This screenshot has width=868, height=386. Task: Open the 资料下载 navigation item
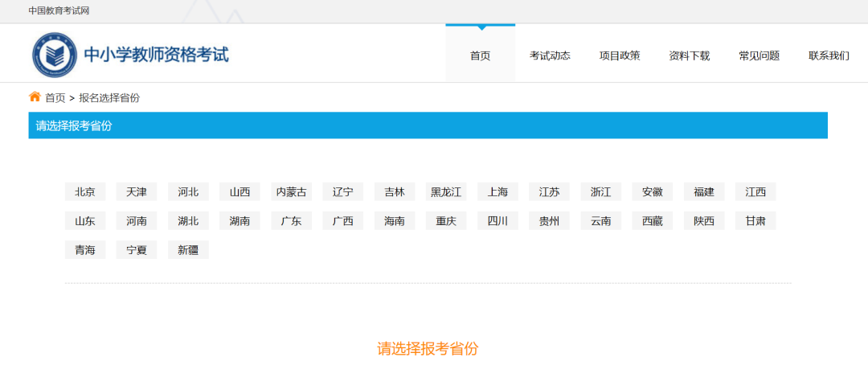pyautogui.click(x=690, y=55)
